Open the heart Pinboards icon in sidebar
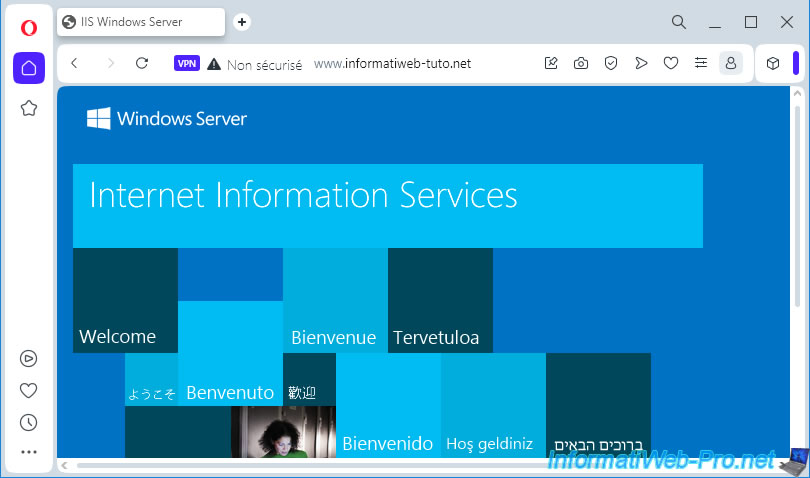 pos(28,390)
